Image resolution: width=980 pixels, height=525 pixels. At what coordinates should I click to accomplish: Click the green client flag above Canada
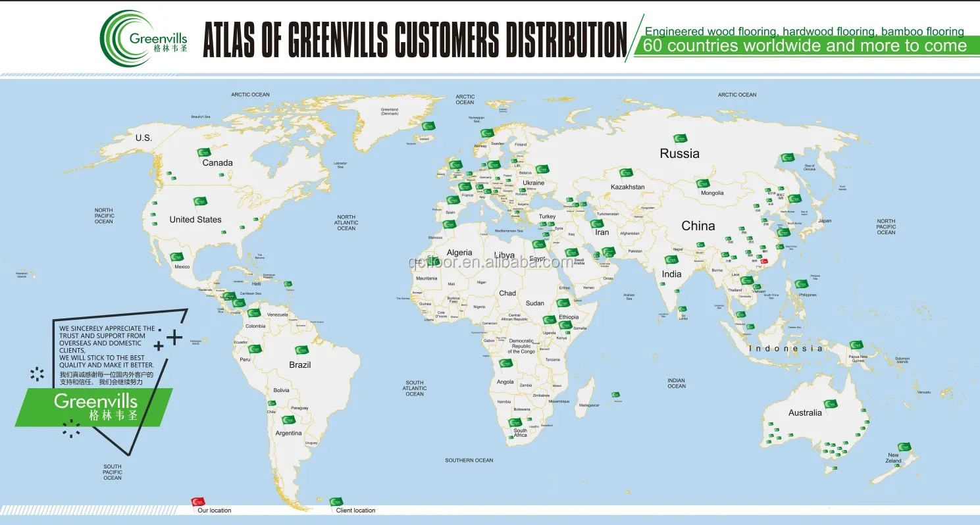[x=204, y=153]
